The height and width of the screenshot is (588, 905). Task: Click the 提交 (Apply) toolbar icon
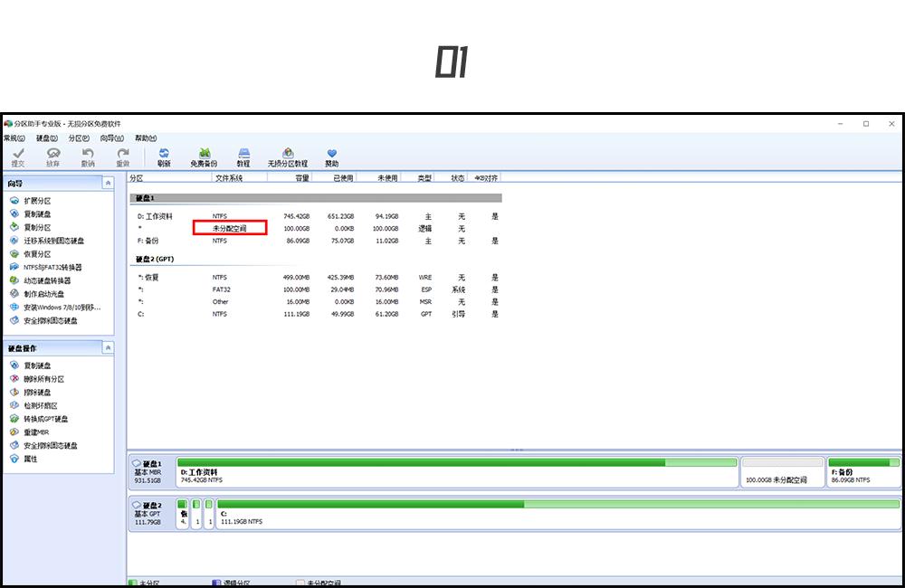coord(18,157)
